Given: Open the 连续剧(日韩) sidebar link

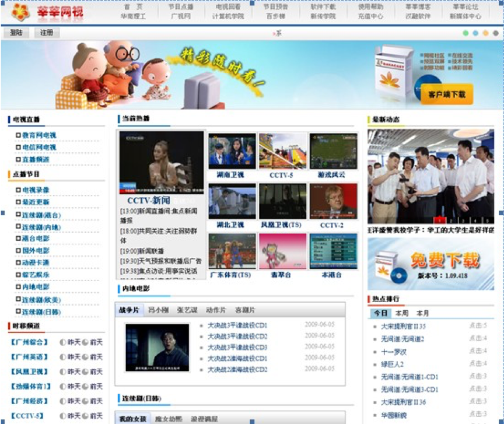Looking at the screenshot, I should point(41,312).
